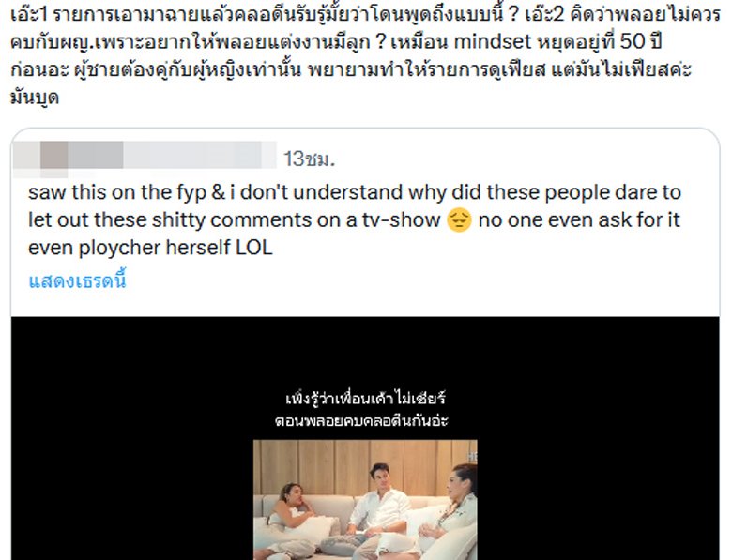Screen dimensions: 732x560
Task: Click the 13ชม. timestamp of quoted tweet
Action: click(309, 159)
